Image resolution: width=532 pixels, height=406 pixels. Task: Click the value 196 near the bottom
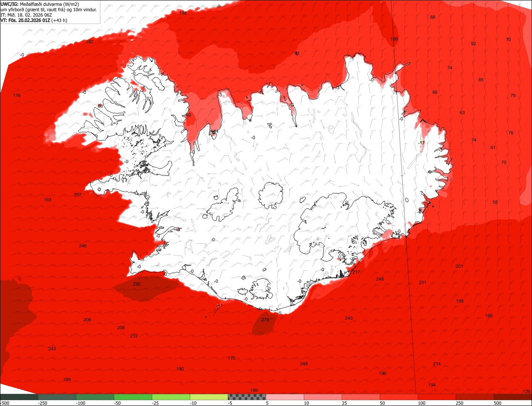382,373
